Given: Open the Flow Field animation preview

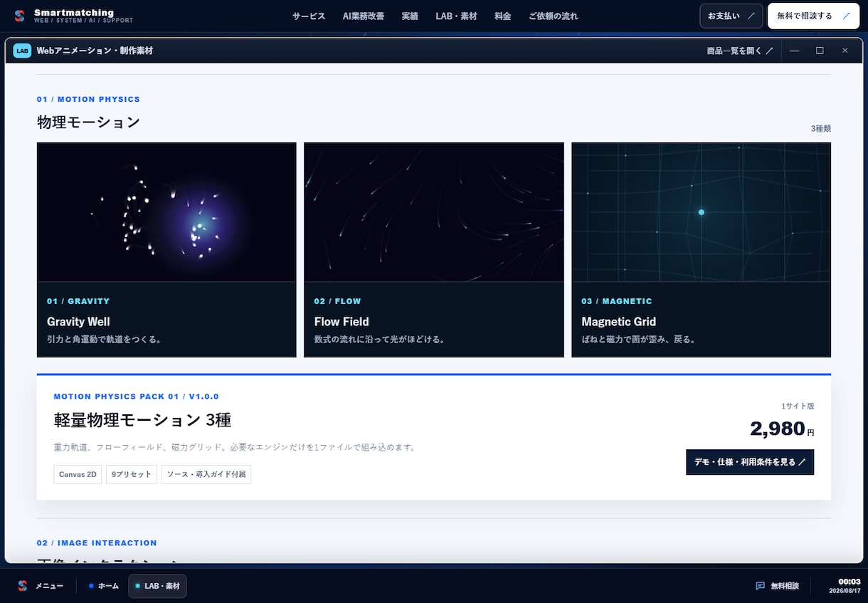Looking at the screenshot, I should pos(434,212).
